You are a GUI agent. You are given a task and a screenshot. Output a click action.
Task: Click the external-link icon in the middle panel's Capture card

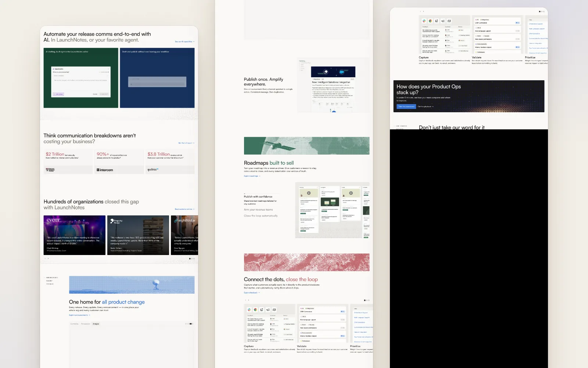point(262,310)
